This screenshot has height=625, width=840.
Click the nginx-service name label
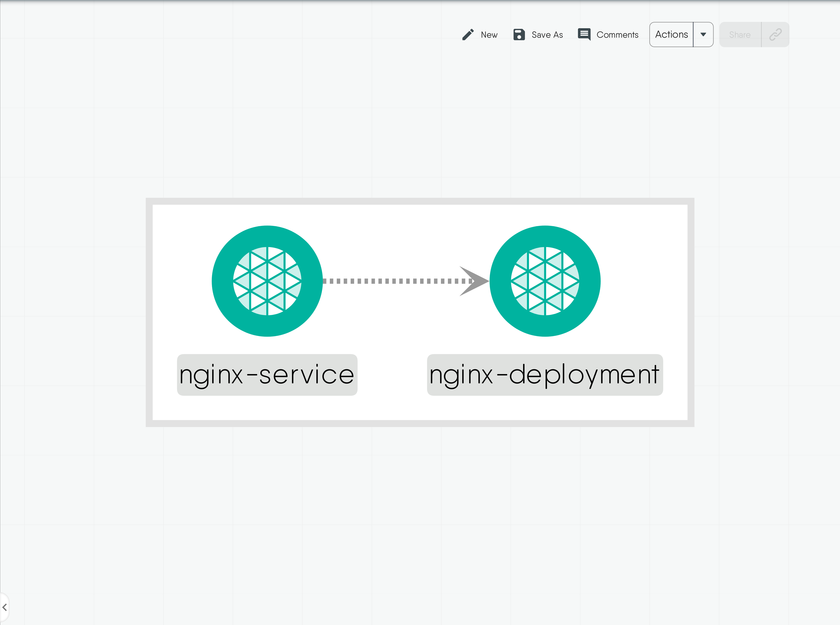pyautogui.click(x=267, y=375)
